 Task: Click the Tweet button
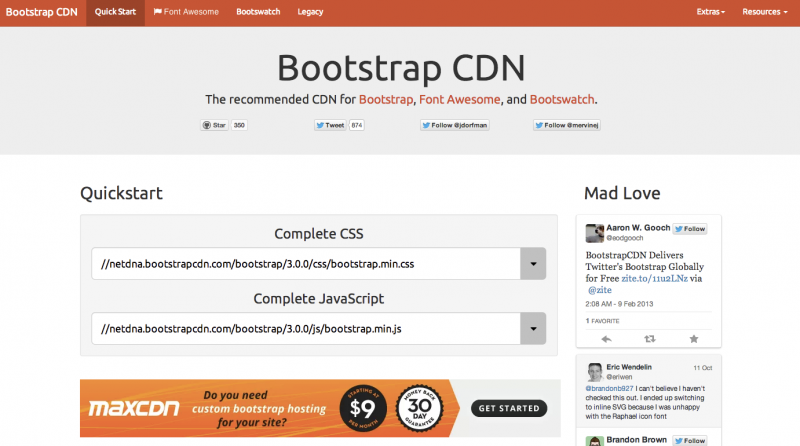pyautogui.click(x=330, y=125)
